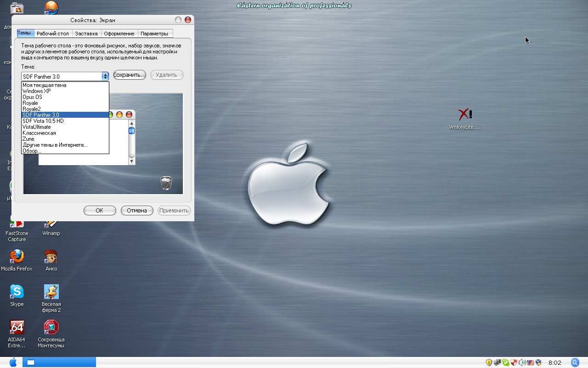Viewport: 588px width, 368px height.
Task: Open volume control tray icon
Action: coord(522,362)
